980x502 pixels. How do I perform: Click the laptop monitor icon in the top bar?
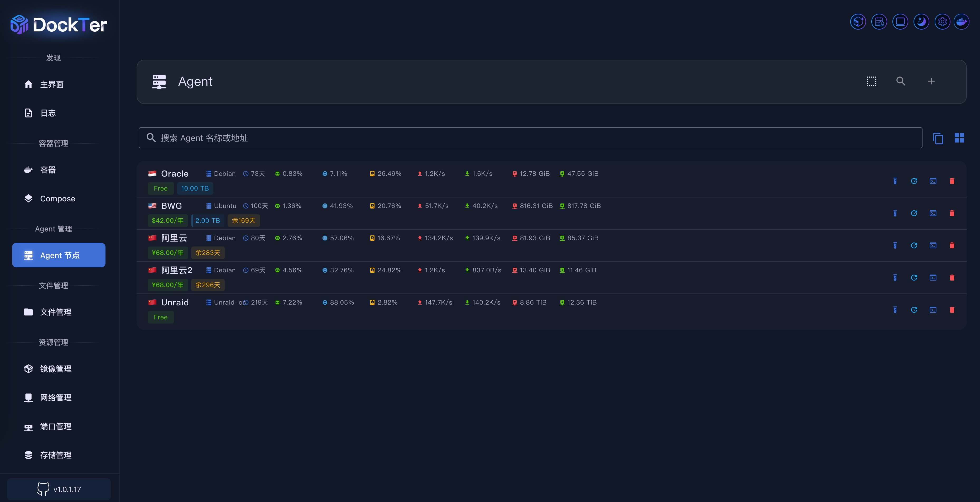point(900,22)
